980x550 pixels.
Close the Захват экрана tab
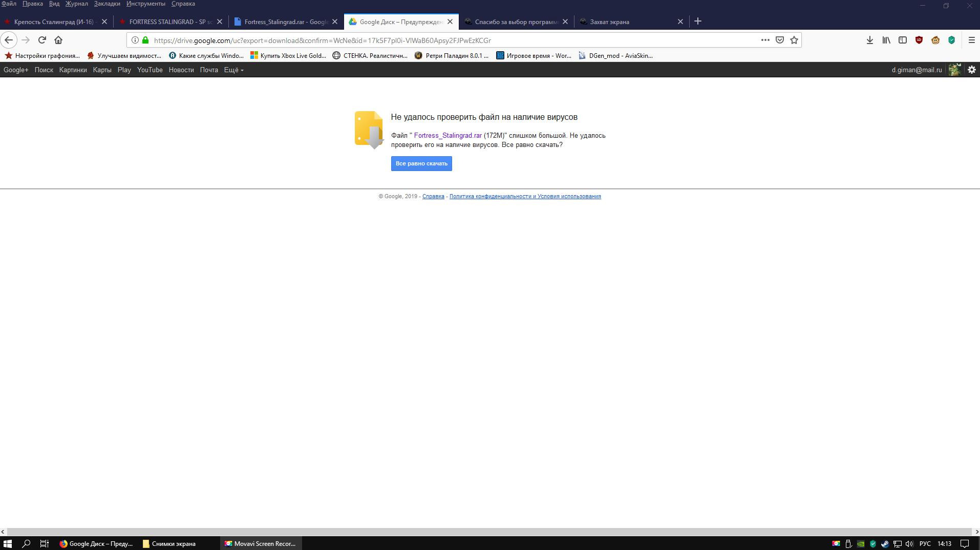click(680, 22)
